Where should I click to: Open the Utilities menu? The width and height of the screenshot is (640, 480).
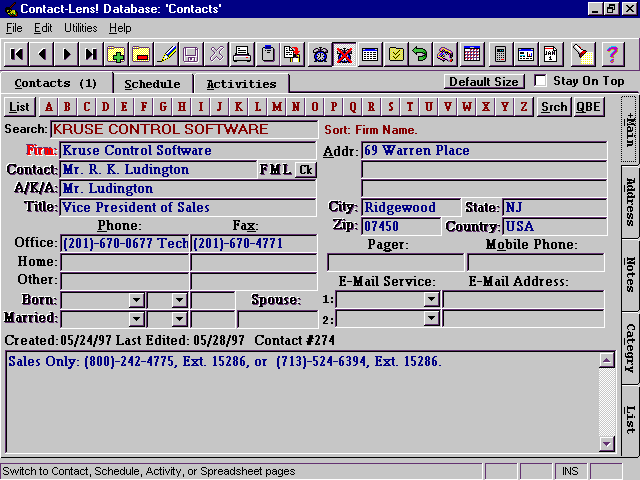coord(81,28)
